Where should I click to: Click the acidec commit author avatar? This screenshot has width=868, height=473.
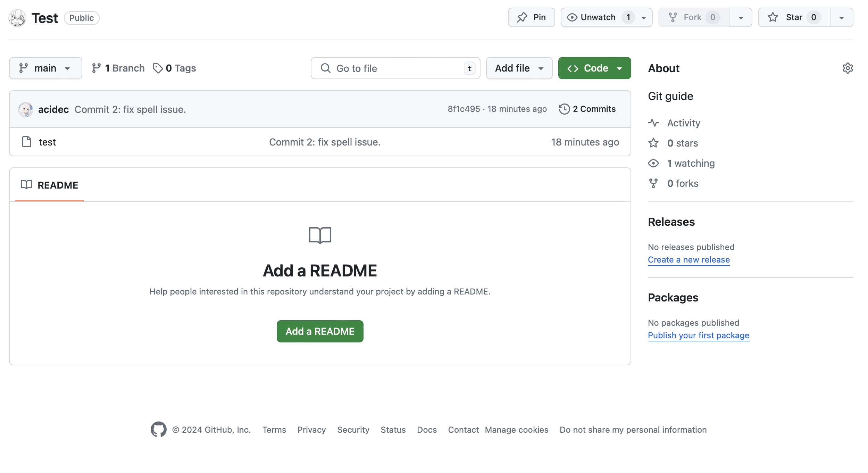(x=26, y=109)
